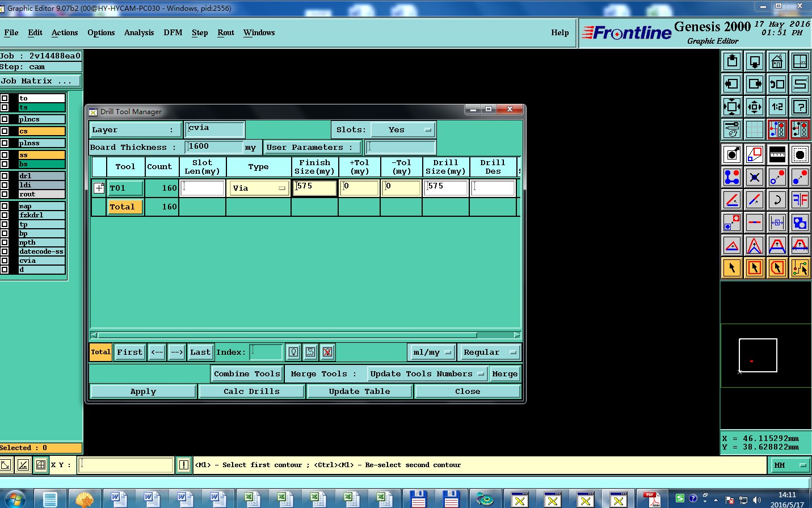
Task: Click the pan left arrow icon
Action: point(732,84)
